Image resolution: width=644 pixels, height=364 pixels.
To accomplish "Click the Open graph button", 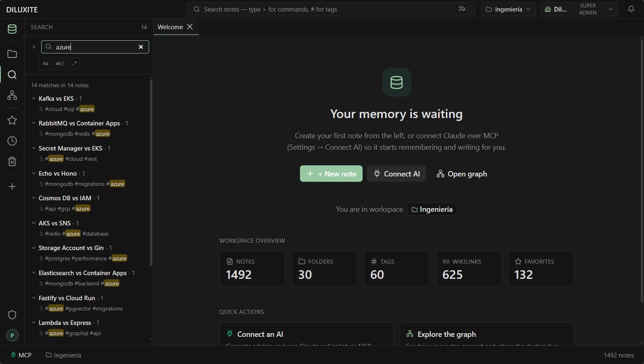I will tap(462, 174).
